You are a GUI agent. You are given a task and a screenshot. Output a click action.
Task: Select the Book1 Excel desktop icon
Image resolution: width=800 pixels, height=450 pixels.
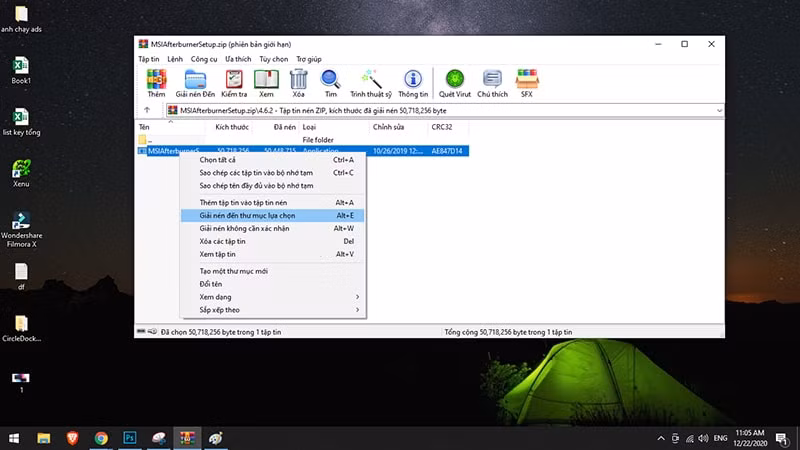click(21, 70)
